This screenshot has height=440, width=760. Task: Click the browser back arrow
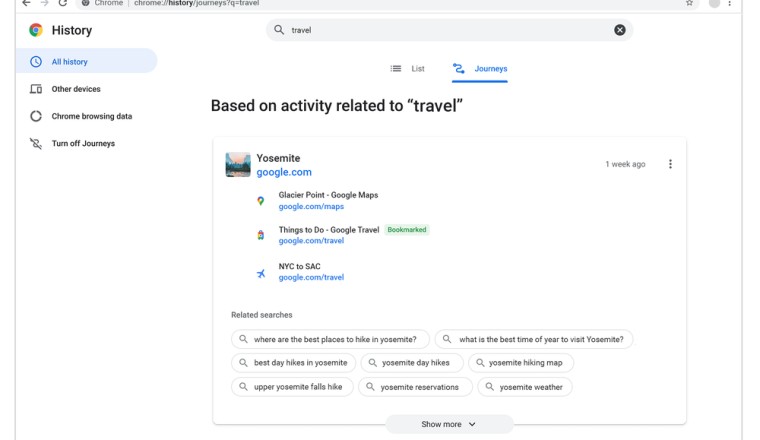(26, 3)
